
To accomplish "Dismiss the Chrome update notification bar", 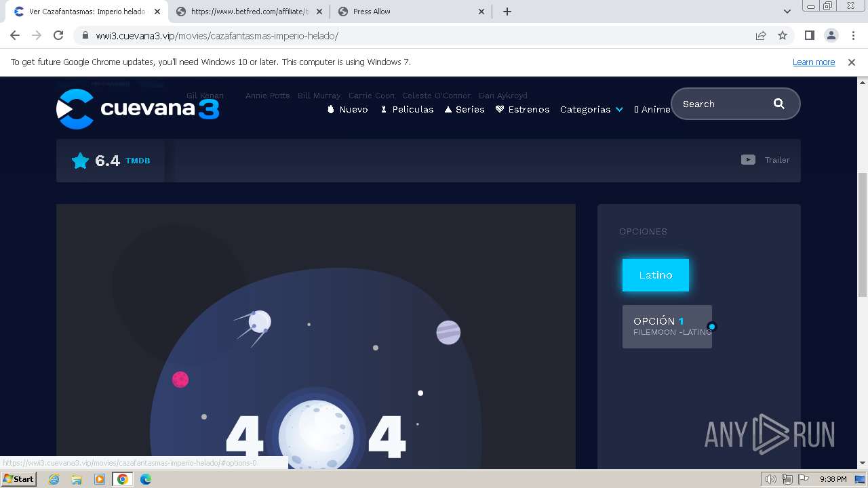I will coord(852,62).
